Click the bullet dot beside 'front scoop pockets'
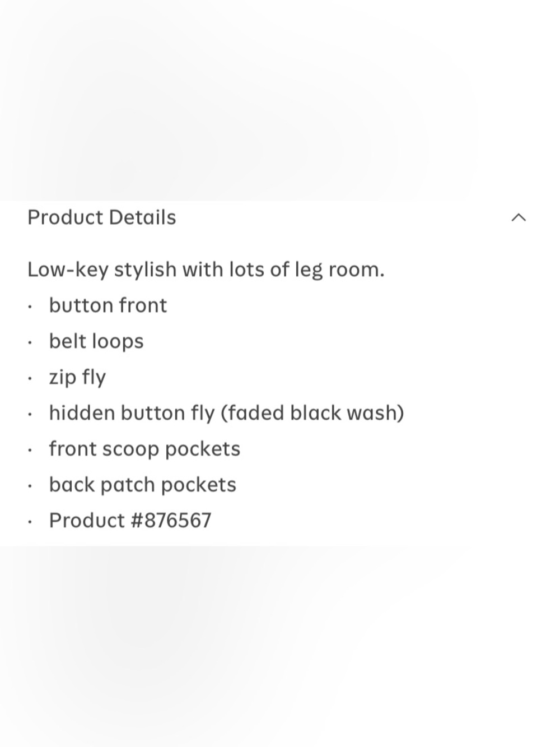Viewport: 560px width, 747px height. pos(30,451)
